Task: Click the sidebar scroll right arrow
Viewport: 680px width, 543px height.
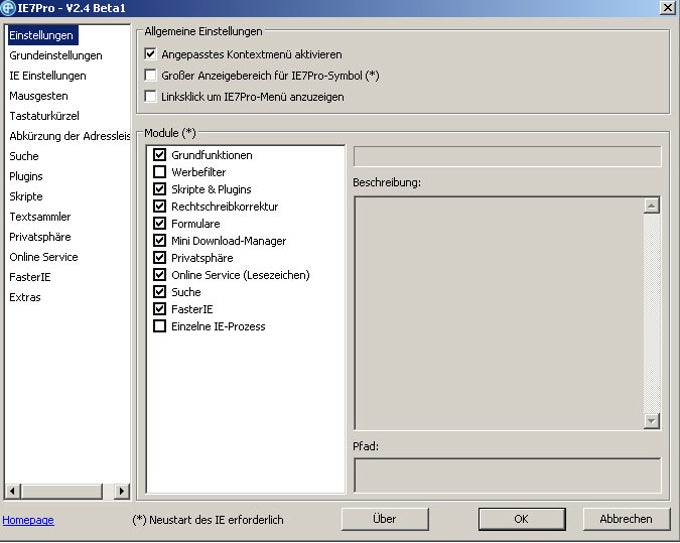Action: pyautogui.click(x=121, y=491)
